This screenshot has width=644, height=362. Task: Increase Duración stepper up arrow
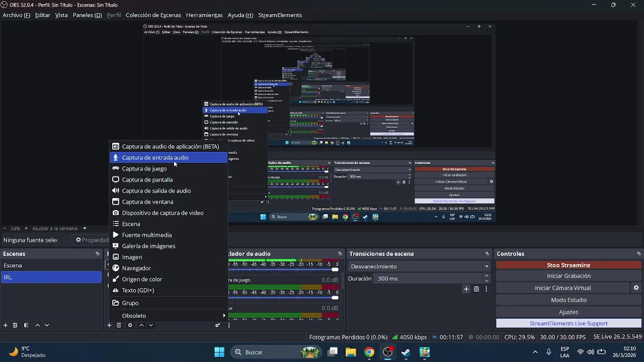486,276
